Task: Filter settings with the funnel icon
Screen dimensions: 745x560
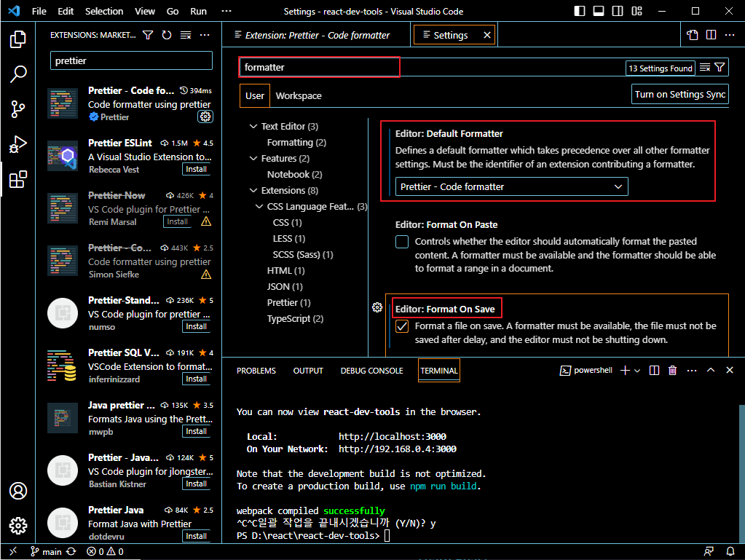Action: (720, 68)
